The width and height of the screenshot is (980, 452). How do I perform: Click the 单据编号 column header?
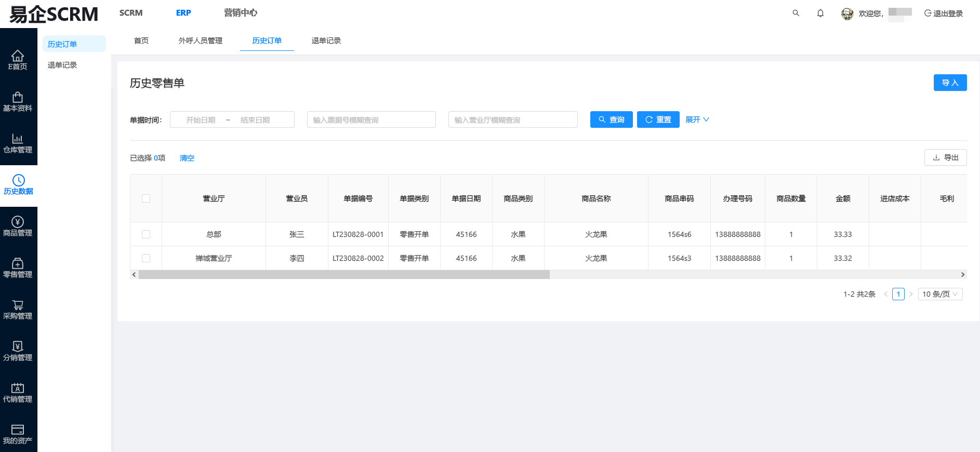point(358,198)
